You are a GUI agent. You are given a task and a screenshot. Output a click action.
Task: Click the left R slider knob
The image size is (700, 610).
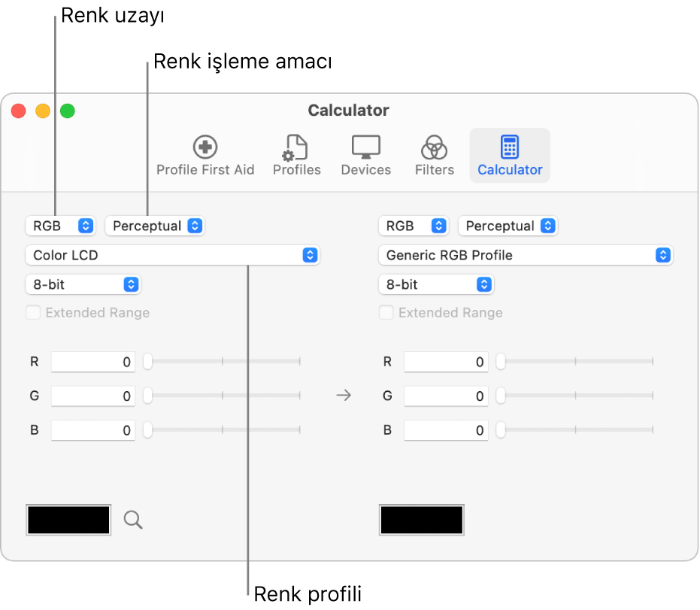(148, 361)
